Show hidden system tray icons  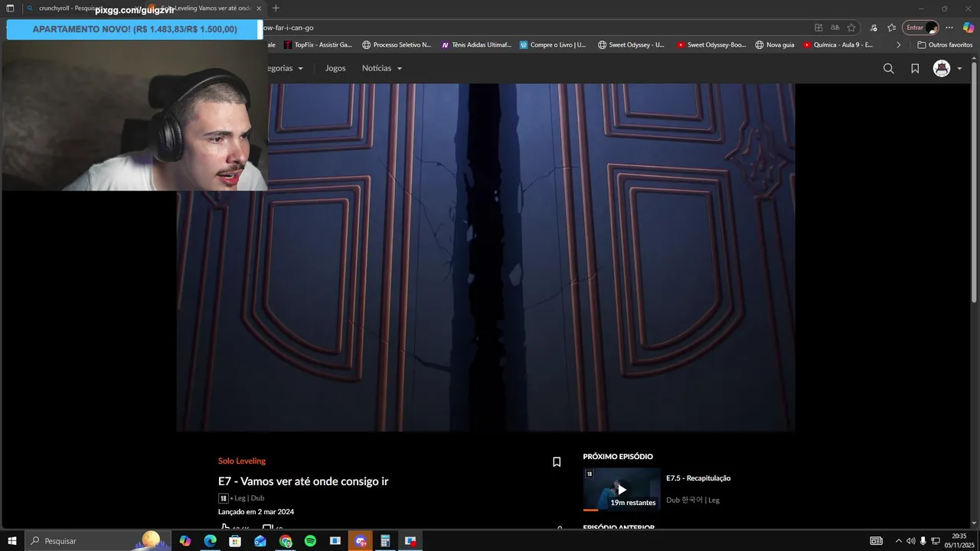point(898,541)
